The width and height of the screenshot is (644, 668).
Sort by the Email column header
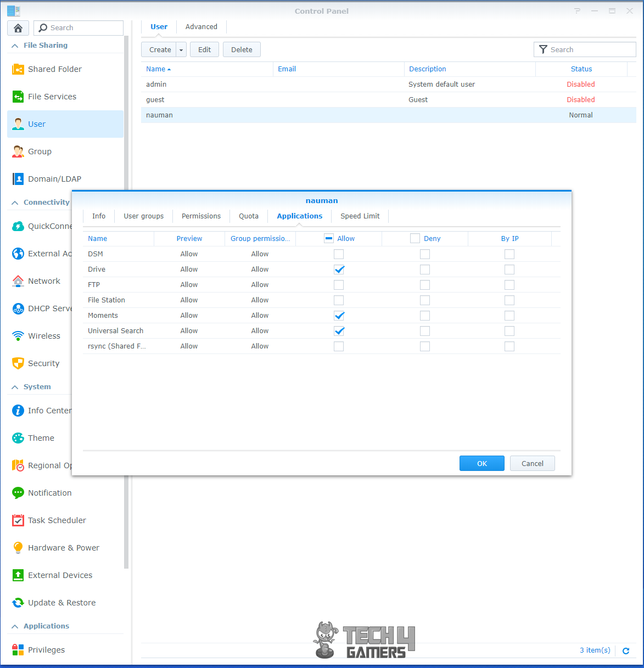[339, 69]
